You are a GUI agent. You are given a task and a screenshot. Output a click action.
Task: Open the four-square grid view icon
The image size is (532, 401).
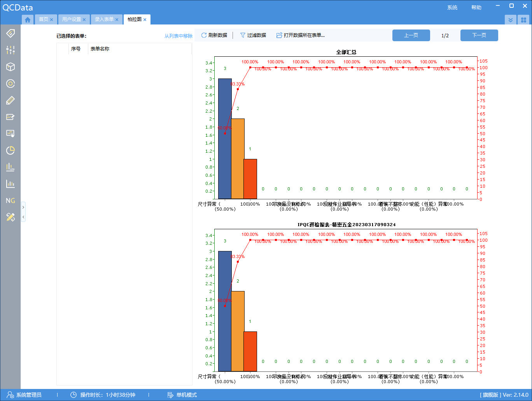[523, 20]
